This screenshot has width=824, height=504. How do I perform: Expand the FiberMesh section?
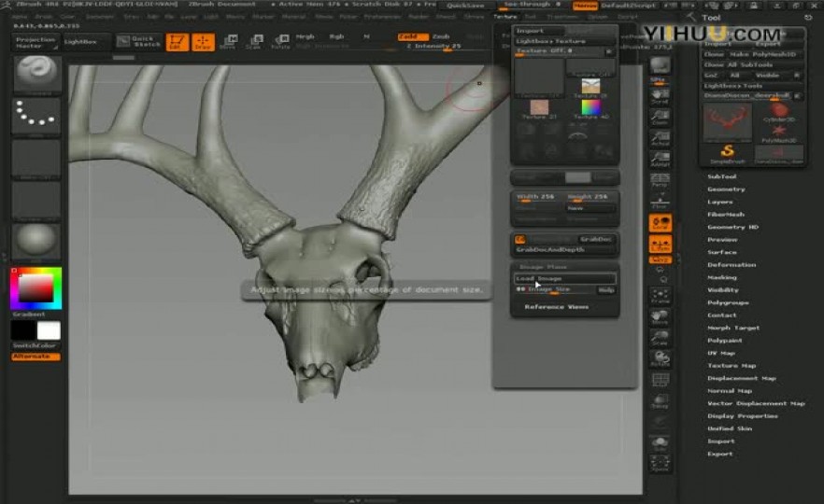coord(726,215)
